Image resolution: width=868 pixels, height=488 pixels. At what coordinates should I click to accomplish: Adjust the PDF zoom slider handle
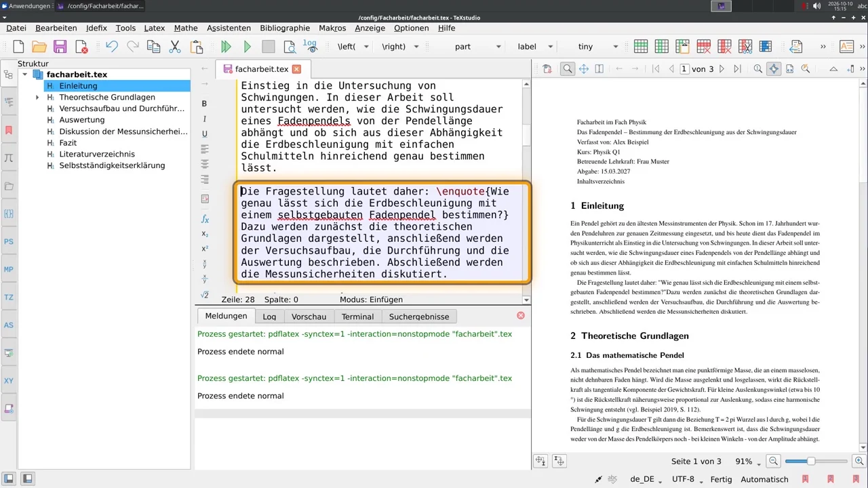point(810,461)
